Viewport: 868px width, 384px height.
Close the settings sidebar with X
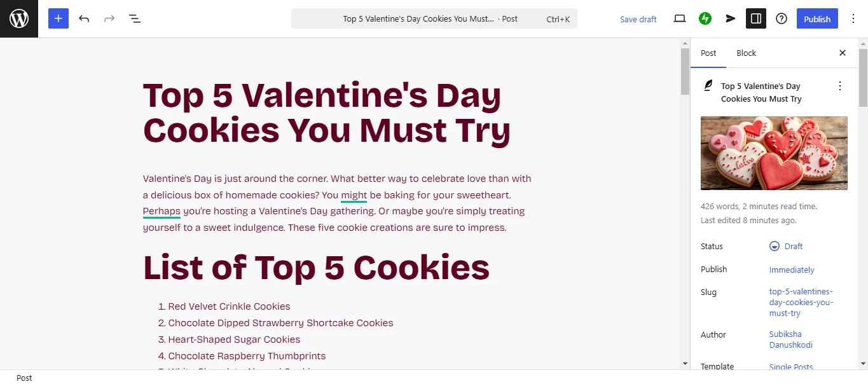click(x=843, y=53)
